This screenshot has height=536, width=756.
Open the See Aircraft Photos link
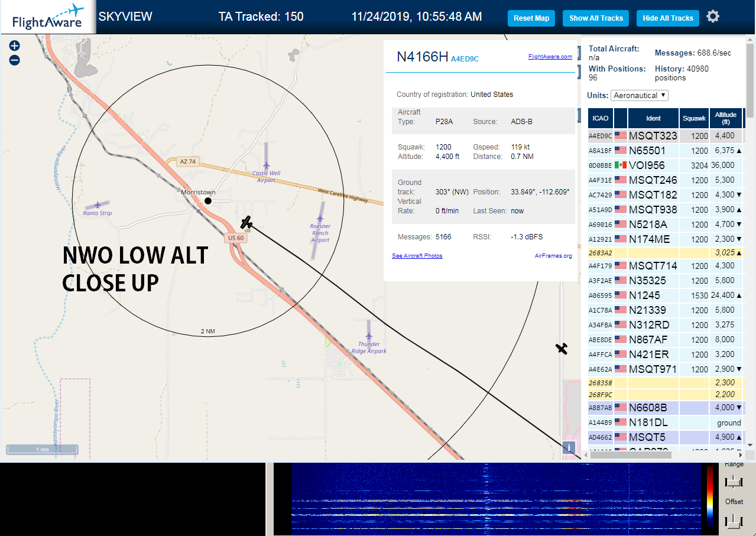pyautogui.click(x=417, y=255)
